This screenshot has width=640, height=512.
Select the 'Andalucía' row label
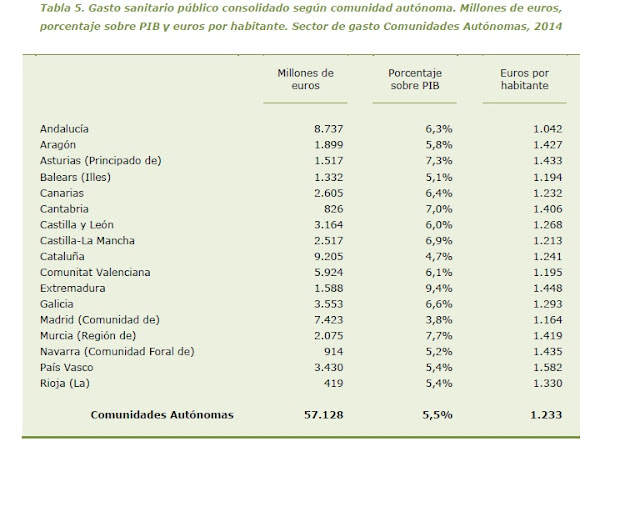click(64, 129)
